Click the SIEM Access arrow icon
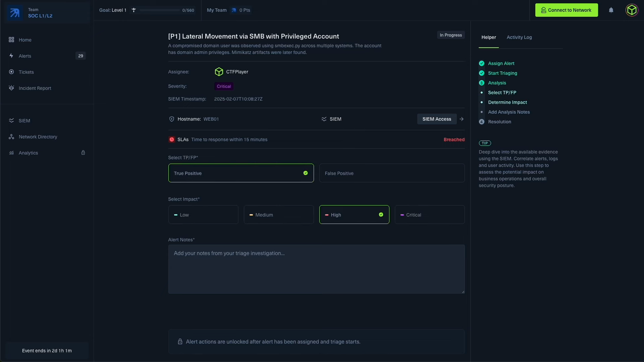 click(462, 119)
